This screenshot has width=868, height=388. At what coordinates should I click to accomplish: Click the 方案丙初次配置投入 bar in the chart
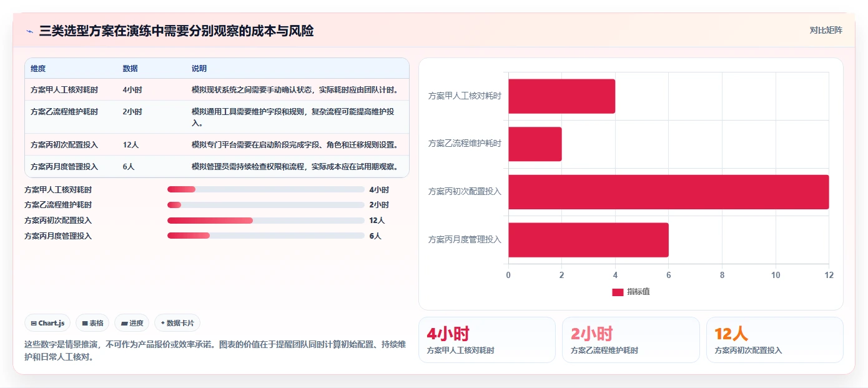[x=669, y=192]
